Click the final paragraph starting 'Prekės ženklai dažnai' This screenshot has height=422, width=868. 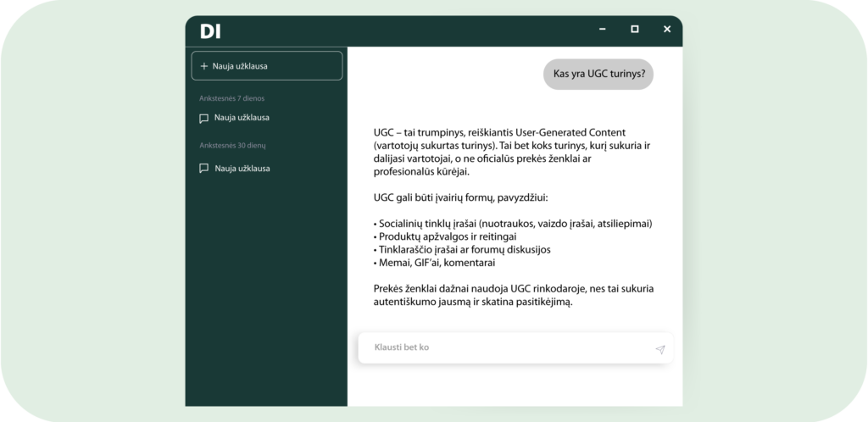513,295
